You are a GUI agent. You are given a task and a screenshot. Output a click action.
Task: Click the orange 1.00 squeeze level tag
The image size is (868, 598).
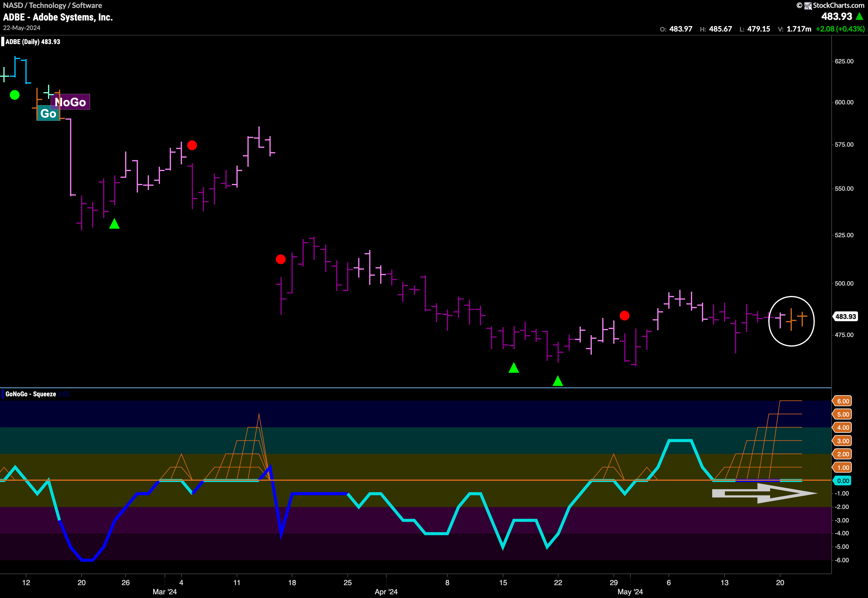coord(842,468)
